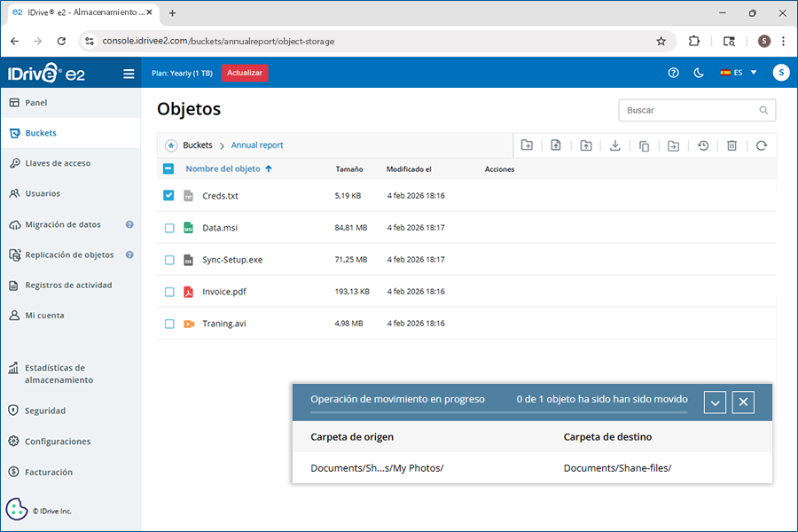Screen dimensions: 798x532
Task: Tick the Invoice.pdf checkbox
Action: pos(168,292)
